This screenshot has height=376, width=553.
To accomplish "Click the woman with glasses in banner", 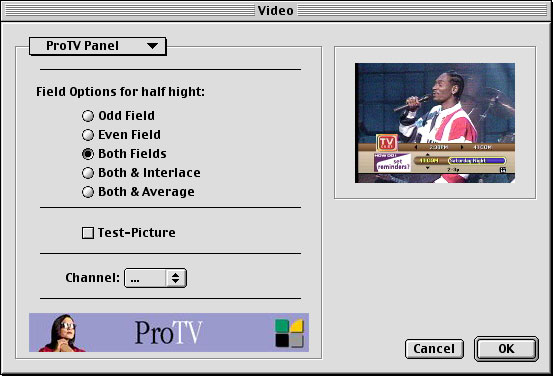I will tap(62, 333).
